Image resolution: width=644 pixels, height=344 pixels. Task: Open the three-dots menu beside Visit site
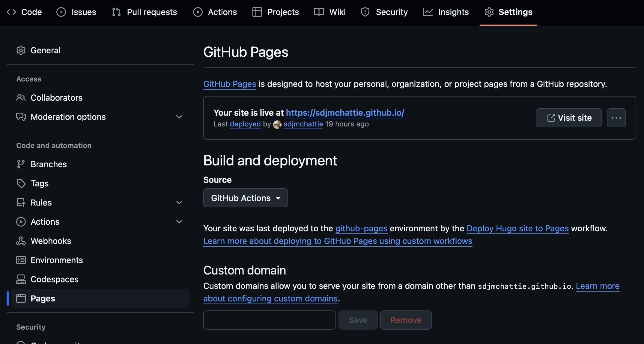click(616, 118)
